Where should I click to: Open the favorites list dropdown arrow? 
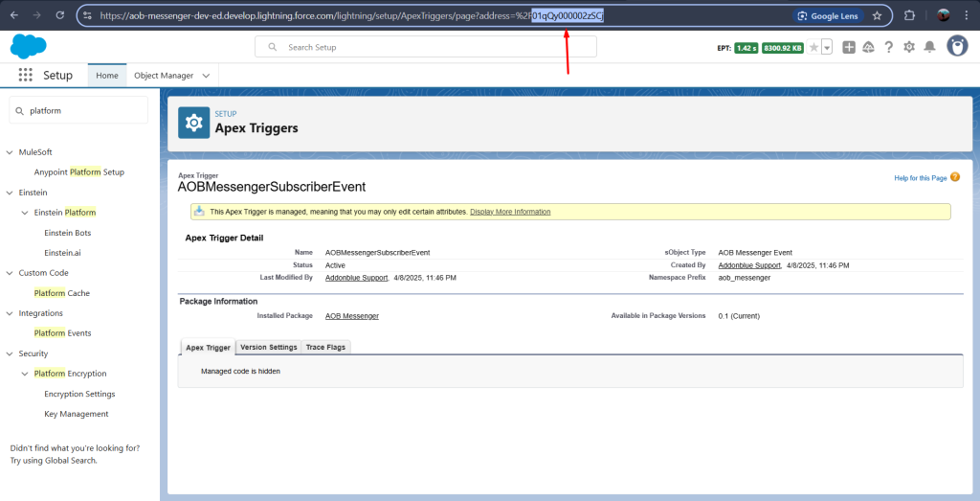(x=827, y=47)
